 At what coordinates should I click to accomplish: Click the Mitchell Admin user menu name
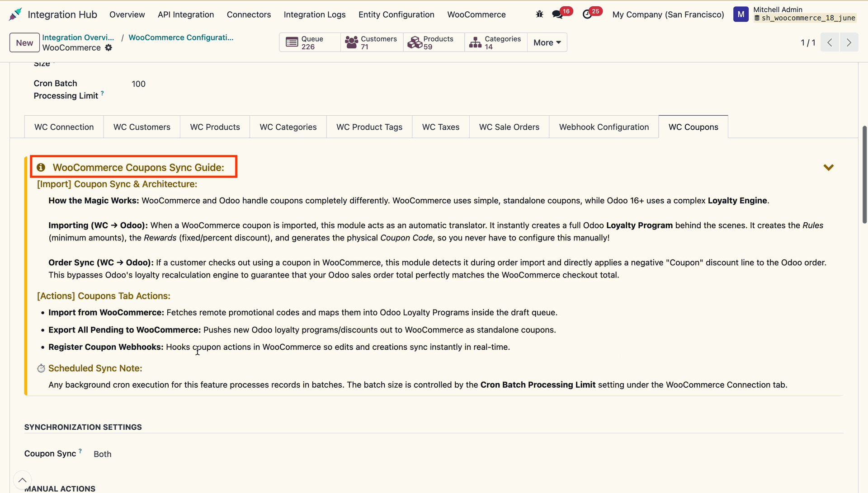click(778, 9)
